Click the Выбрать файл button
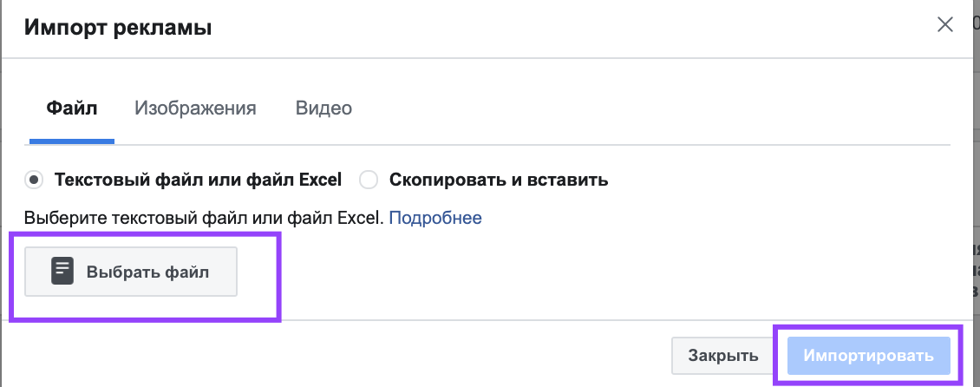Viewport: 980px width, 387px height. pyautogui.click(x=131, y=272)
